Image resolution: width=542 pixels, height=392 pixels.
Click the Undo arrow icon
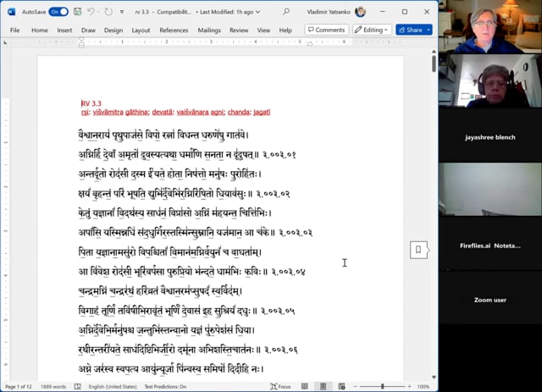point(91,12)
